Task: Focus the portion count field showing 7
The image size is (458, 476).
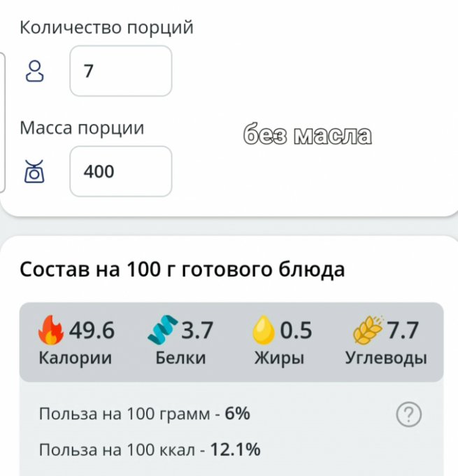Action: click(x=121, y=71)
